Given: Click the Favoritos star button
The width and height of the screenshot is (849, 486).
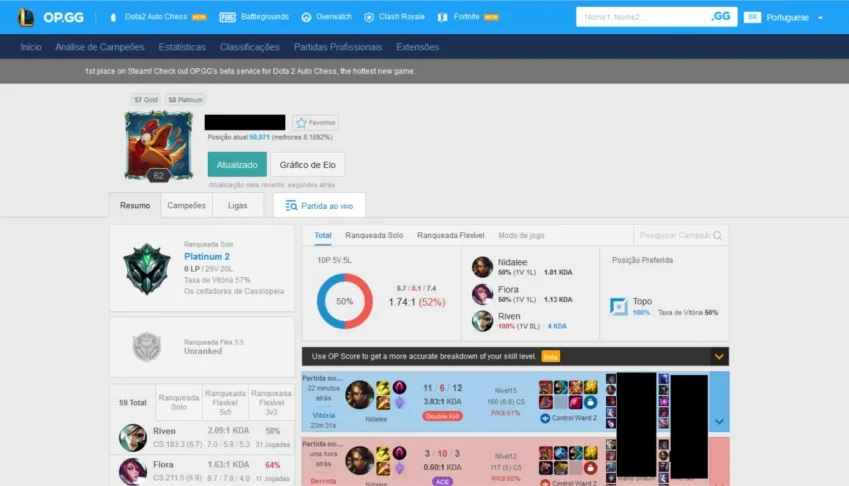Looking at the screenshot, I should (316, 123).
